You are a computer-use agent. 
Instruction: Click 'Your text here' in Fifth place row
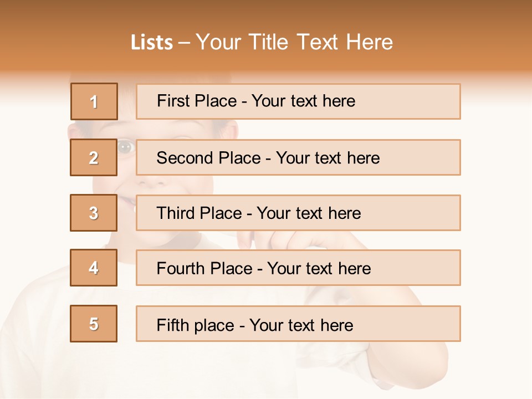coord(301,325)
